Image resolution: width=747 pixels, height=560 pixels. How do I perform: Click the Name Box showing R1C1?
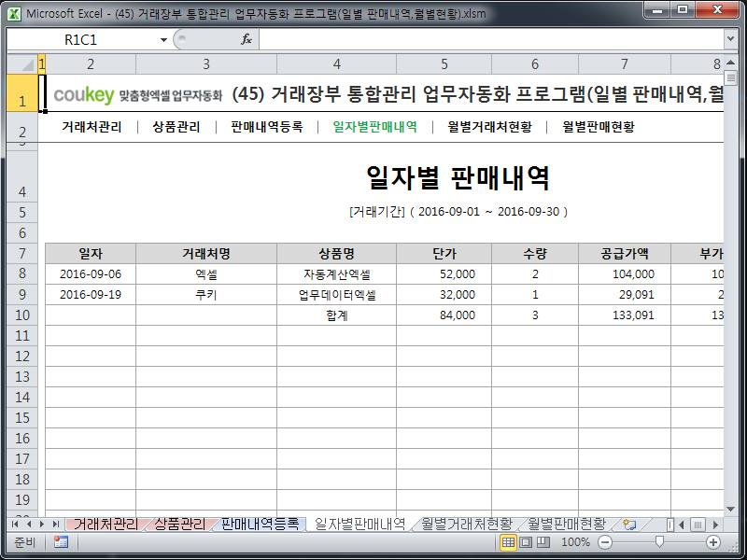(x=81, y=40)
